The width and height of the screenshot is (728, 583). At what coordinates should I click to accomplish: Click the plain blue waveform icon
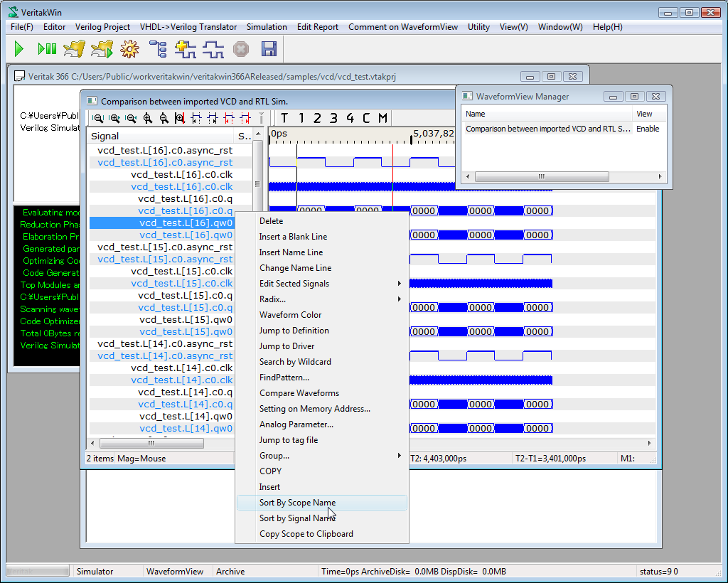pos(213,49)
